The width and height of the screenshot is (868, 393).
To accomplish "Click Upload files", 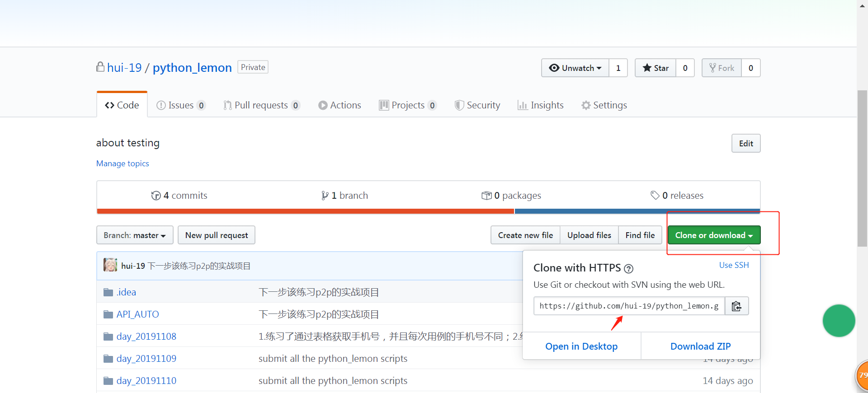I will [589, 235].
